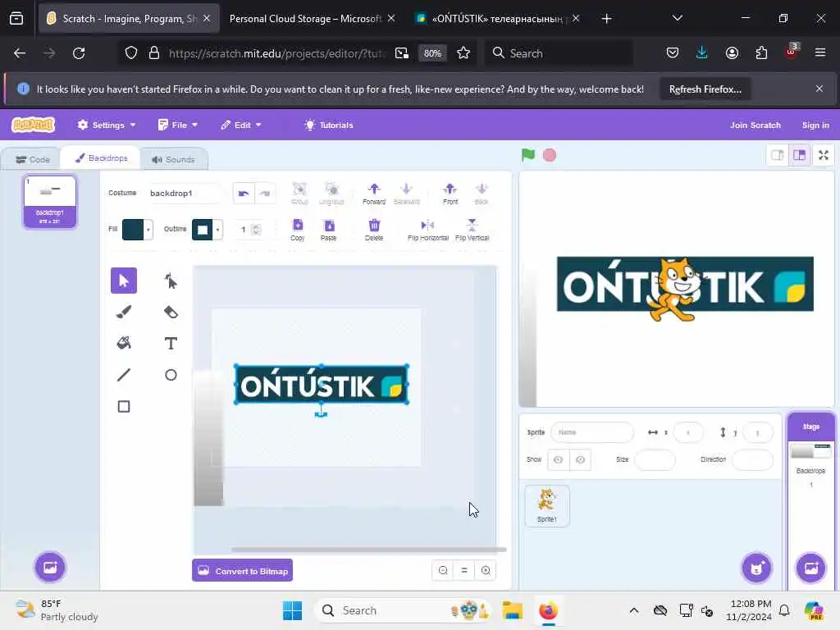Select the Brush tool
The height and width of the screenshot is (630, 840).
(x=123, y=312)
